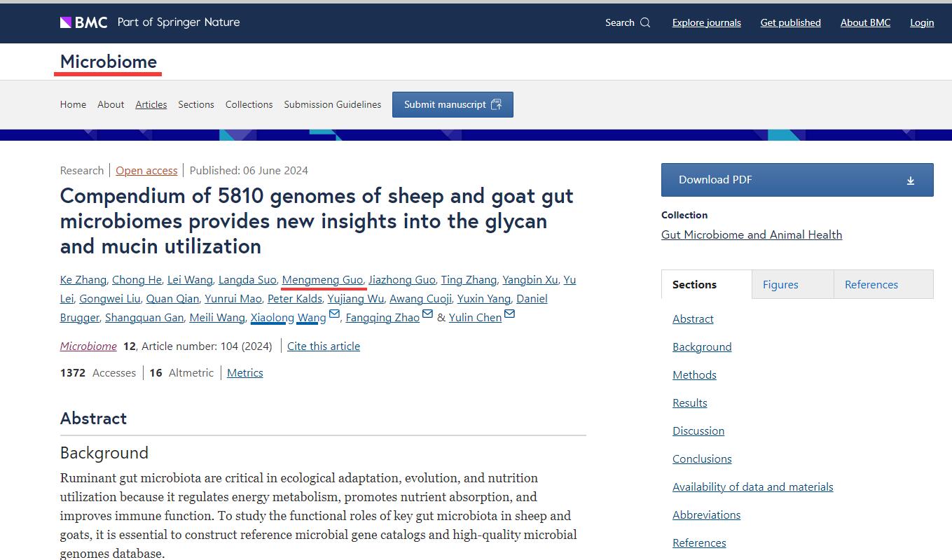Click the Search magnifier icon
Screen dimensions: 952x560
point(645,22)
